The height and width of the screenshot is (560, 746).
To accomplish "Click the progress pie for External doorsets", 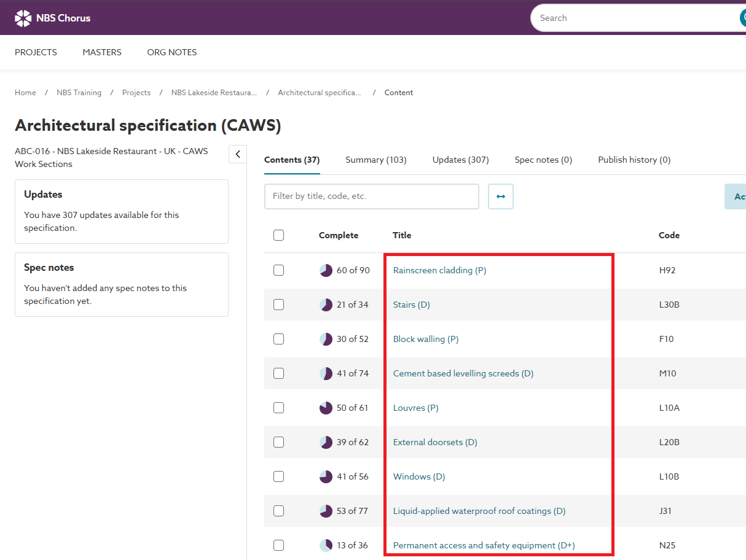I will click(326, 442).
